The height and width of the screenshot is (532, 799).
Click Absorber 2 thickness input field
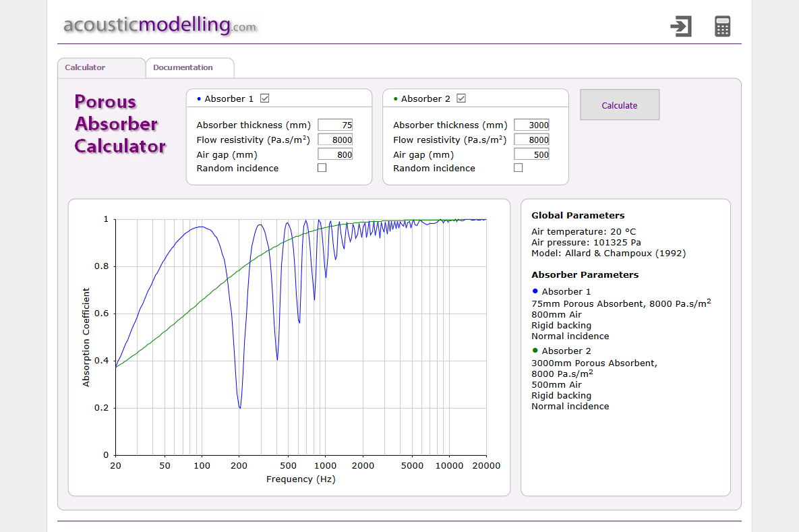[531, 125]
